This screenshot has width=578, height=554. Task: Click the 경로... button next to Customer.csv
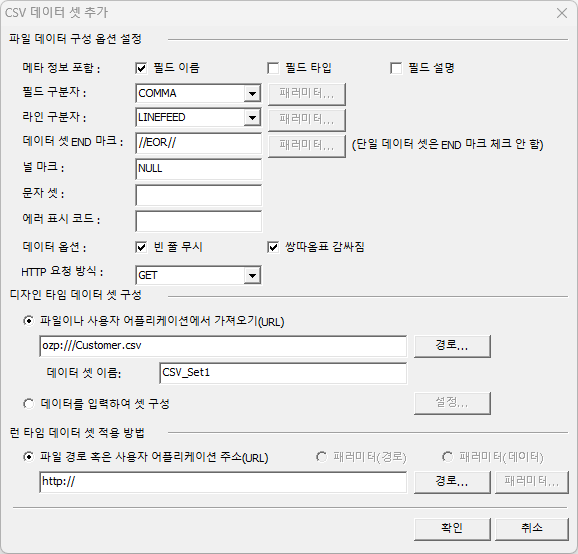[452, 346]
